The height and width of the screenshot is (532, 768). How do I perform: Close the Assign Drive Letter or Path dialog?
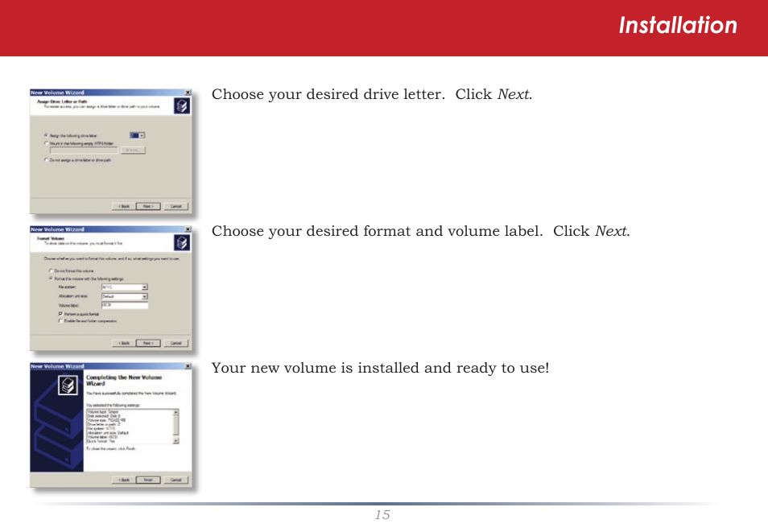[x=188, y=92]
